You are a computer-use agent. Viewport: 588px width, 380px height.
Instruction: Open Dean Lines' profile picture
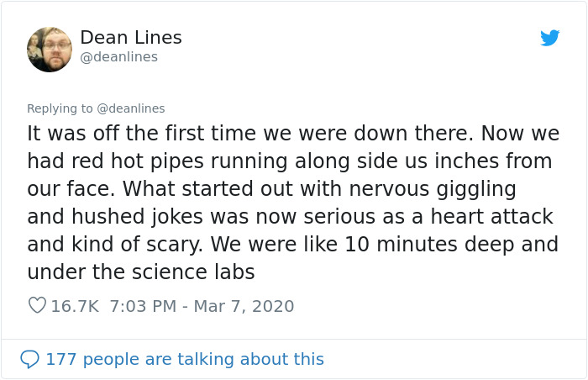pyautogui.click(x=50, y=50)
